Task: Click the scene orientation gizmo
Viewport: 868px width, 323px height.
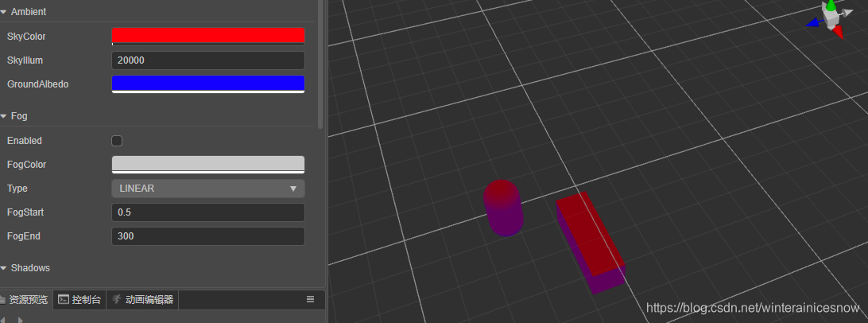Action: pyautogui.click(x=831, y=19)
